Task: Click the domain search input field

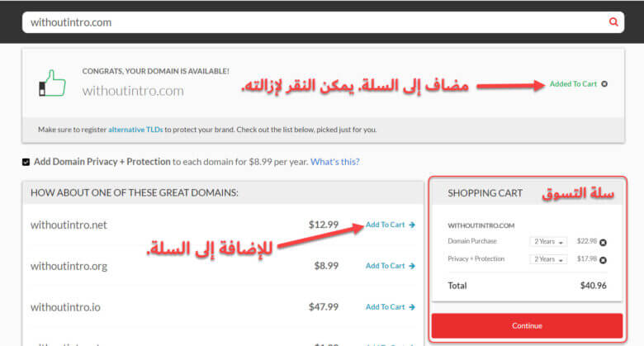Action: pos(315,22)
